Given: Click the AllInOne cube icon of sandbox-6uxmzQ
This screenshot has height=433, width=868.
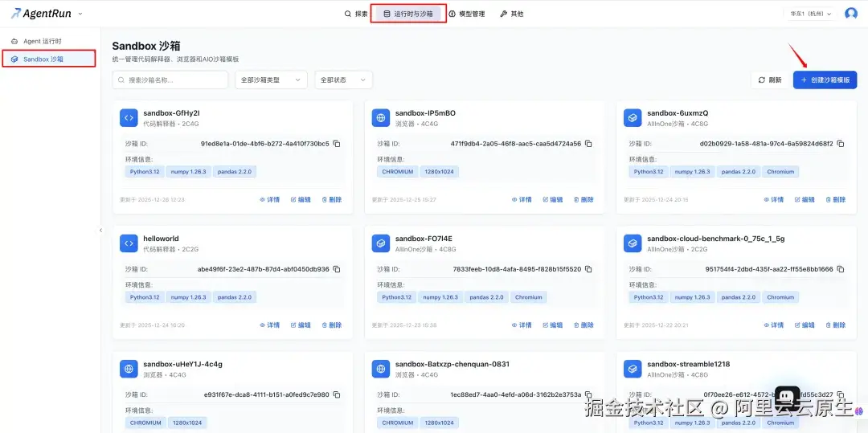Looking at the screenshot, I should click(633, 118).
